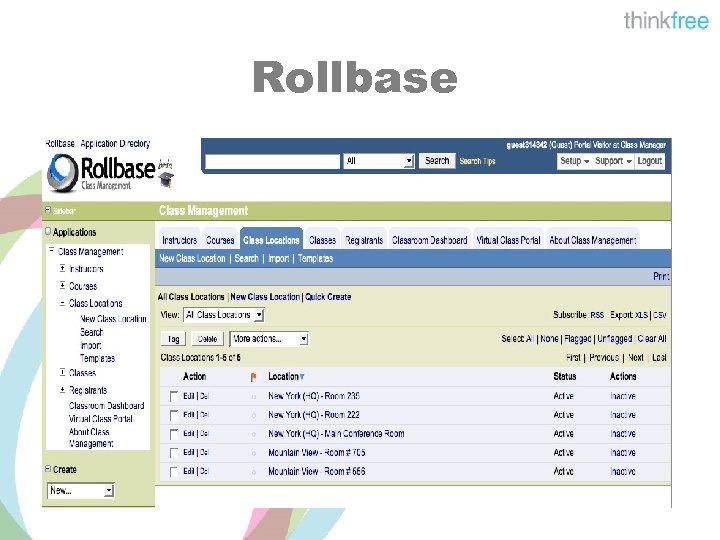Screen dimensions: 720x540
Task: Subscribe via the RSS link
Action: [597, 315]
